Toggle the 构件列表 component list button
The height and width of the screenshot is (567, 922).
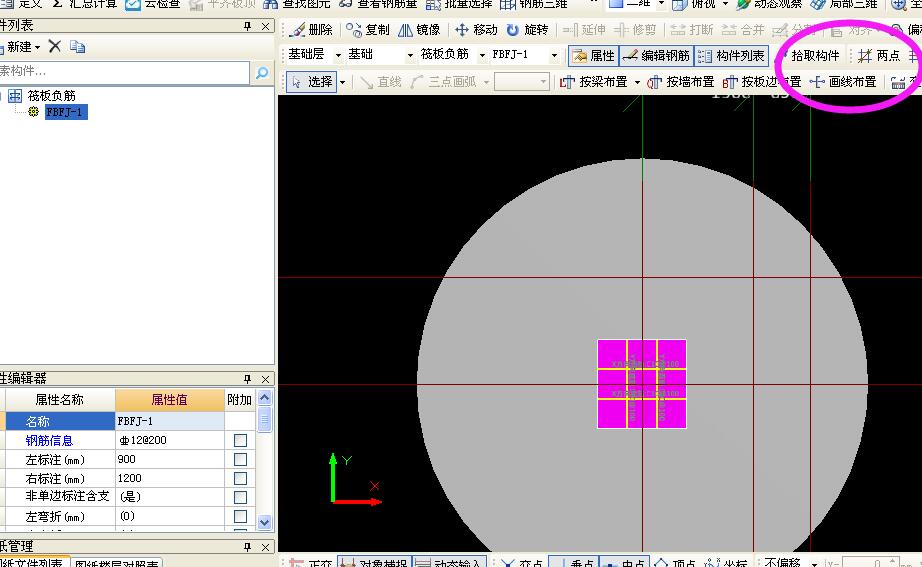(731, 55)
